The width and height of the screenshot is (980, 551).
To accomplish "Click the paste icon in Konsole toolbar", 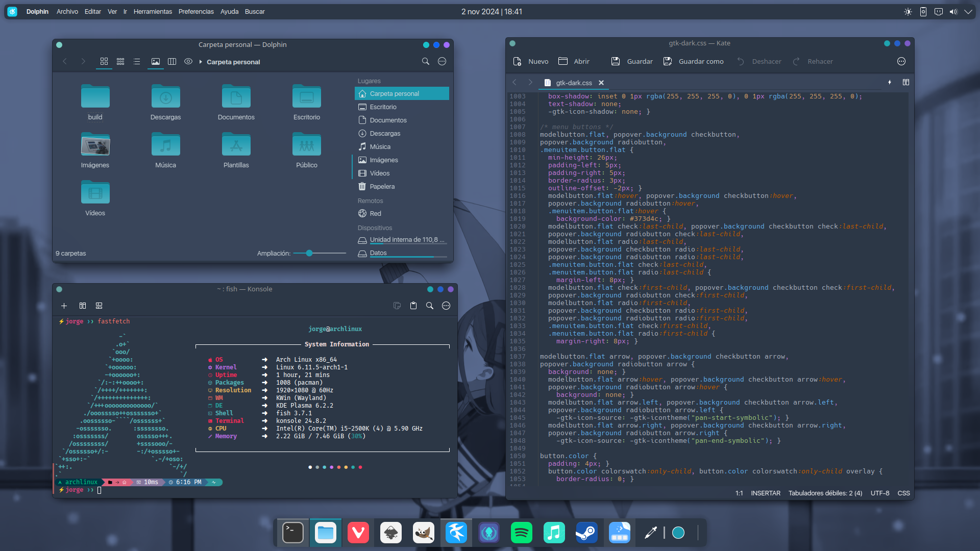I will pyautogui.click(x=413, y=306).
